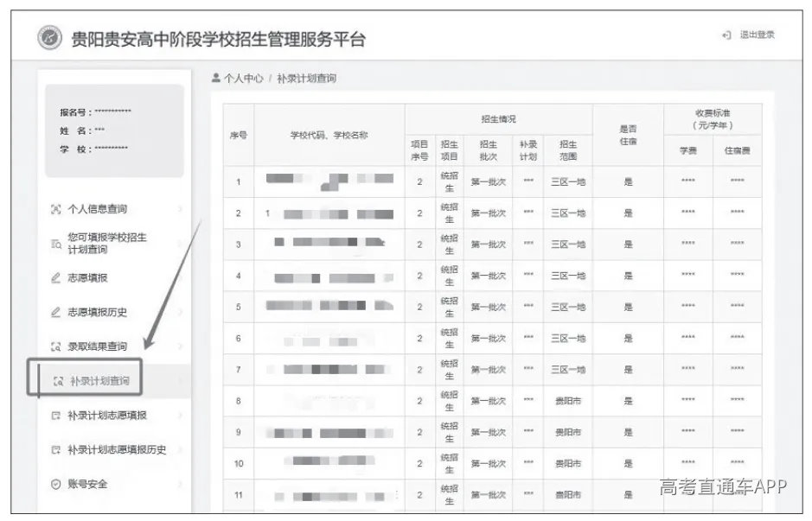Click the 学 校 field in profile card
812x521 pixels.
click(93, 149)
